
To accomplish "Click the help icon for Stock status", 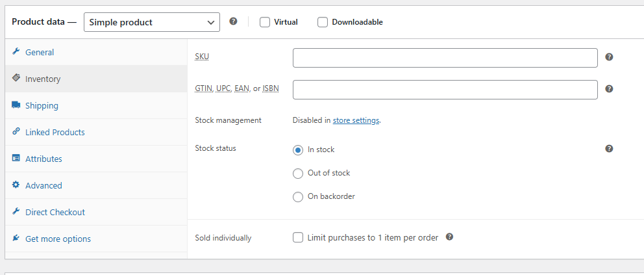I will click(609, 149).
